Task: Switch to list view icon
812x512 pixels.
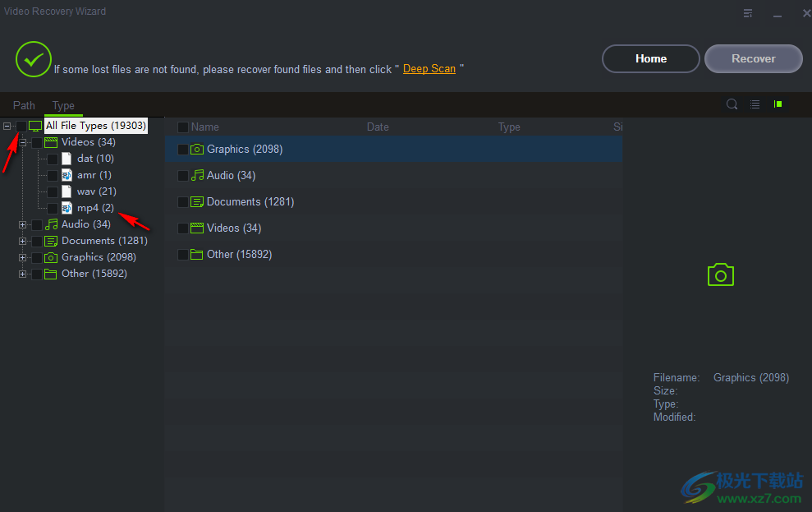Action: 755,104
